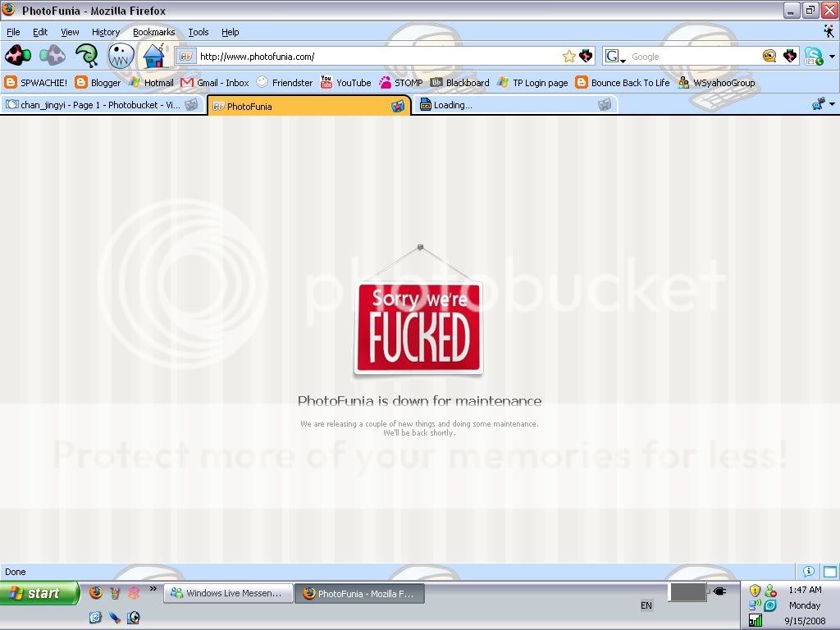Bookmark this page with the star icon

tap(569, 57)
